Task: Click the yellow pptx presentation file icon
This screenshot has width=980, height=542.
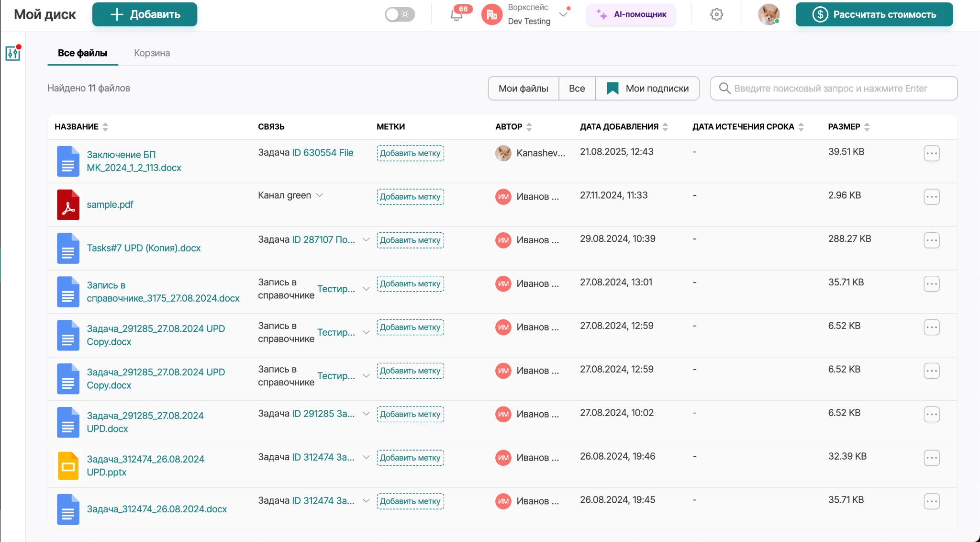Action: pos(68,466)
